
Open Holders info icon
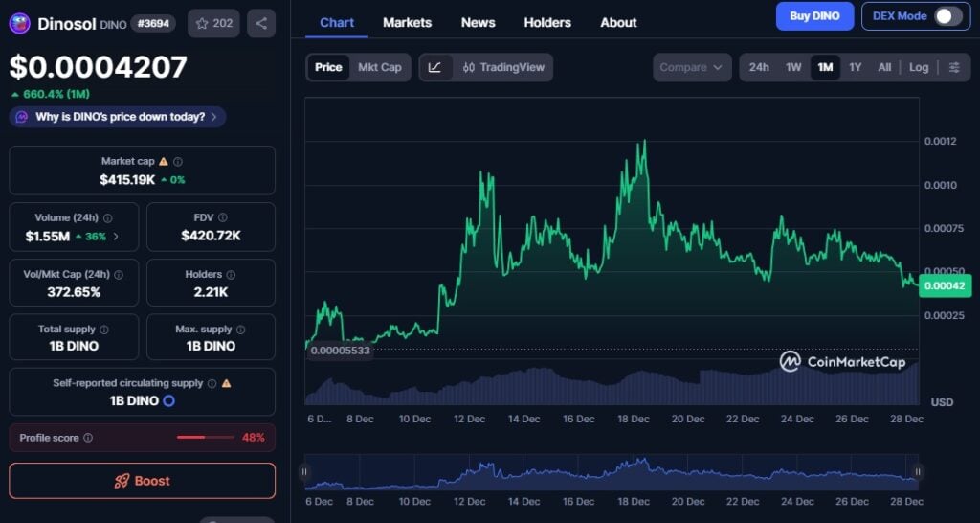231,274
